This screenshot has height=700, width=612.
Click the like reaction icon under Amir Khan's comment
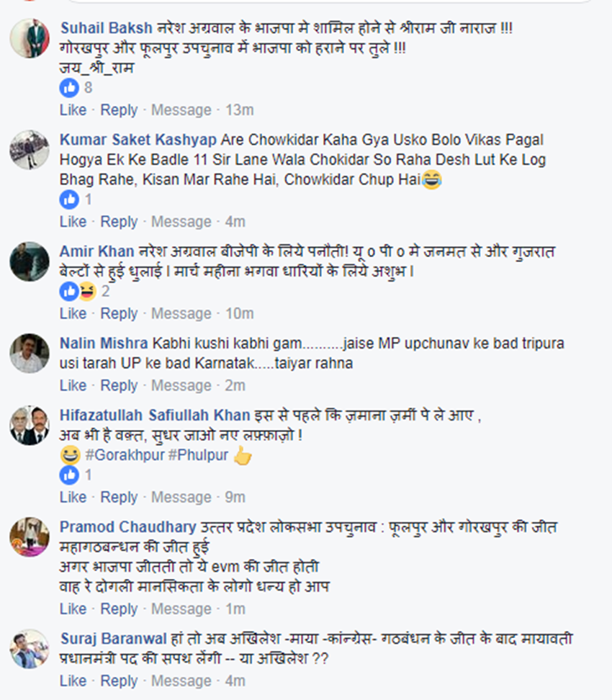(68, 292)
